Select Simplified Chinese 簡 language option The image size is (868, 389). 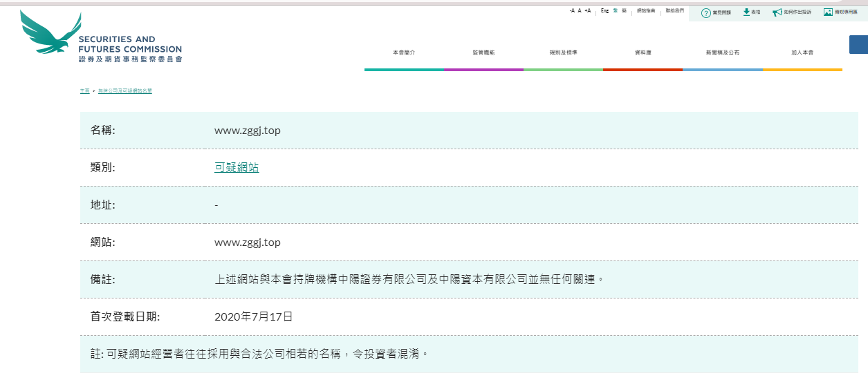click(625, 11)
